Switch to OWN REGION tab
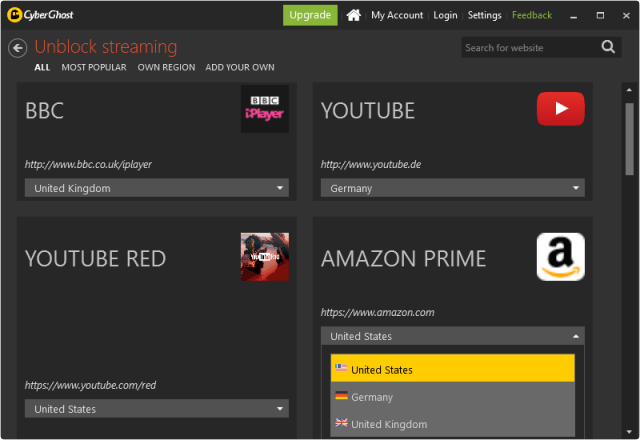 click(x=166, y=67)
